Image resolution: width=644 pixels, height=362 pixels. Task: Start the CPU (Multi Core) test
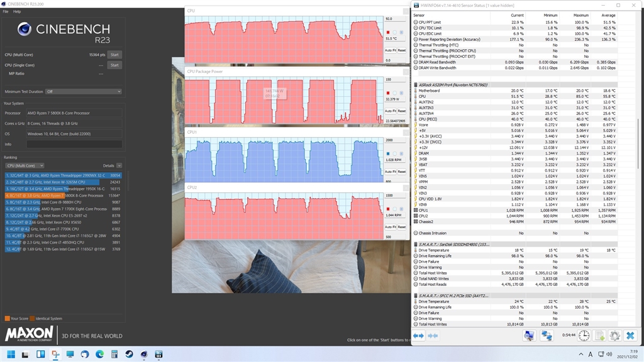coord(114,55)
